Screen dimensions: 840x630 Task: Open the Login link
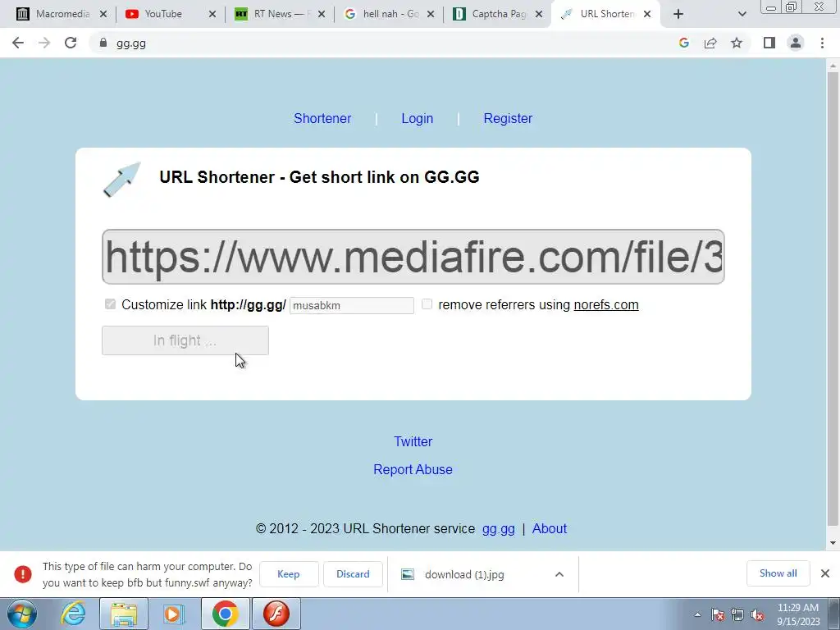pyautogui.click(x=418, y=118)
